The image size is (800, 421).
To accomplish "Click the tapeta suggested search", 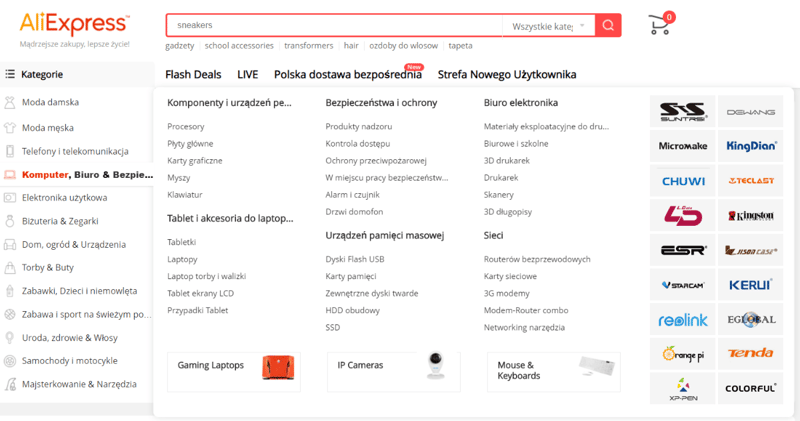I will click(460, 45).
